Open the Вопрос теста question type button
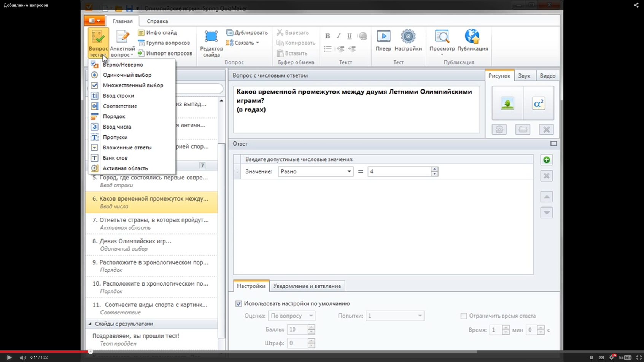This screenshot has height=362, width=644. coord(98,43)
